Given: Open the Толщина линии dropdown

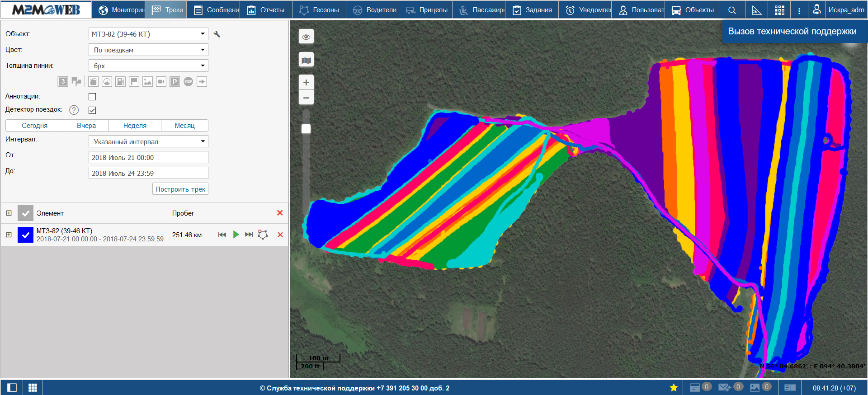Looking at the screenshot, I should 148,66.
